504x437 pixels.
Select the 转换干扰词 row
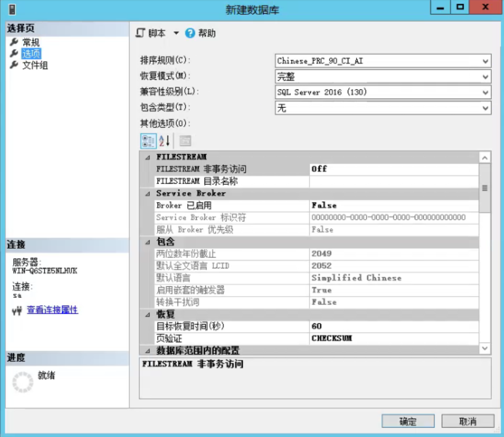click(317, 302)
